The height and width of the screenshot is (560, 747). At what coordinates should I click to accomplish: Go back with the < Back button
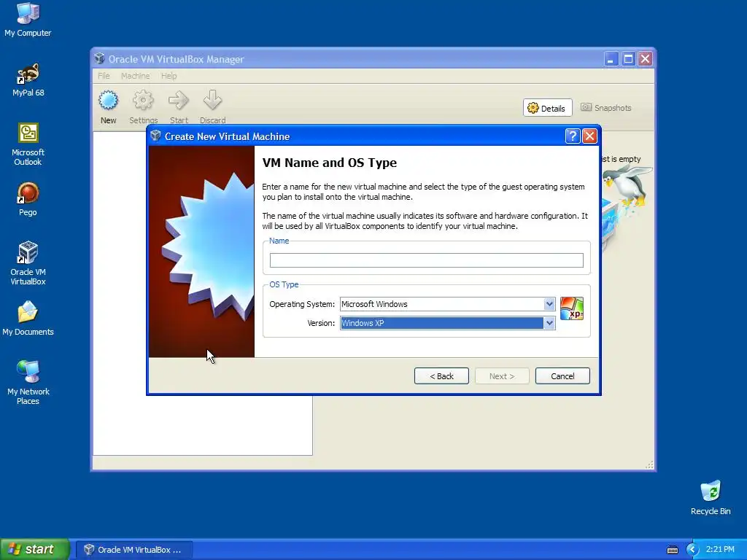tap(441, 376)
